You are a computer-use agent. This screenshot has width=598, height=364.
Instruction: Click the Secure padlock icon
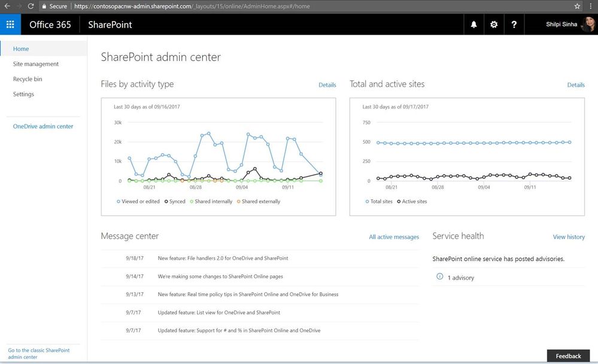coord(44,6)
